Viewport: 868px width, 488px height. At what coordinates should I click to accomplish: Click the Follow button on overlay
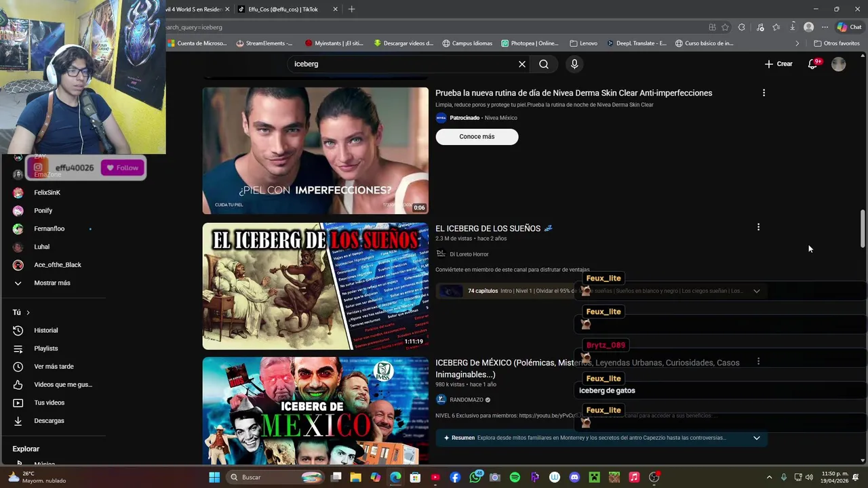[123, 168]
